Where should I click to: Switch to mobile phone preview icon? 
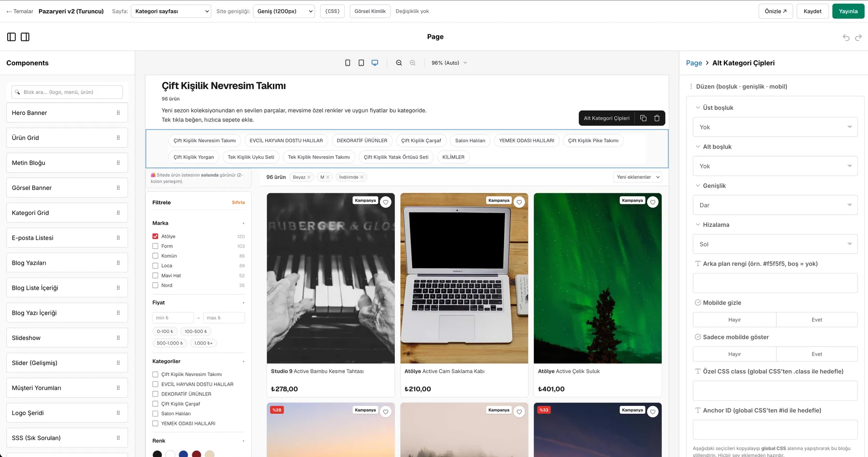348,63
